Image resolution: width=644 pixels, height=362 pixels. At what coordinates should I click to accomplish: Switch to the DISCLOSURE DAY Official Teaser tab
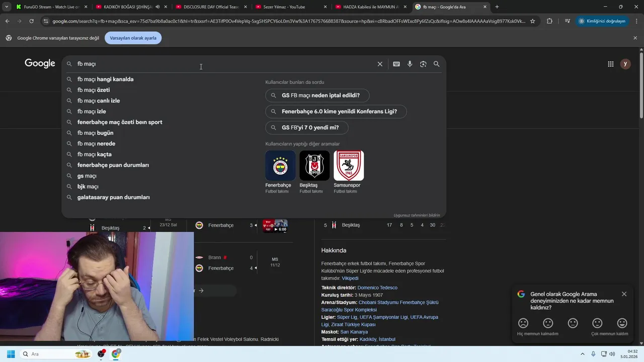coord(210,7)
